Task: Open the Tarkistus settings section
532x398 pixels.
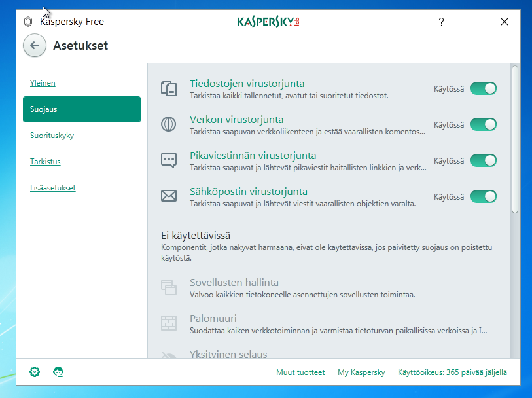Action: 45,162
